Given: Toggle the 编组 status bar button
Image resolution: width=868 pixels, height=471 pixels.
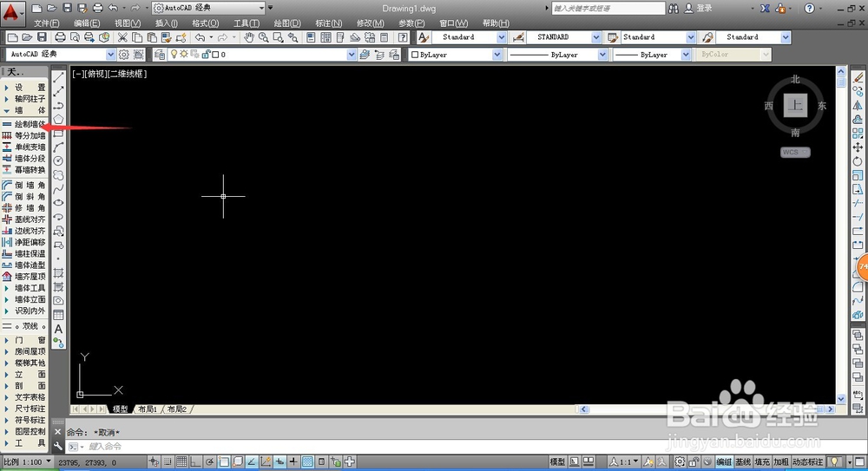Looking at the screenshot, I should [x=724, y=461].
